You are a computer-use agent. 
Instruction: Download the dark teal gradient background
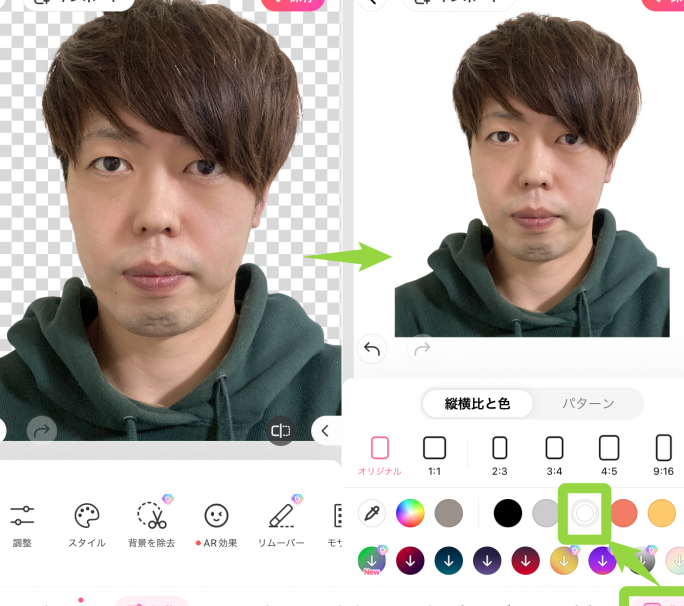coord(448,561)
